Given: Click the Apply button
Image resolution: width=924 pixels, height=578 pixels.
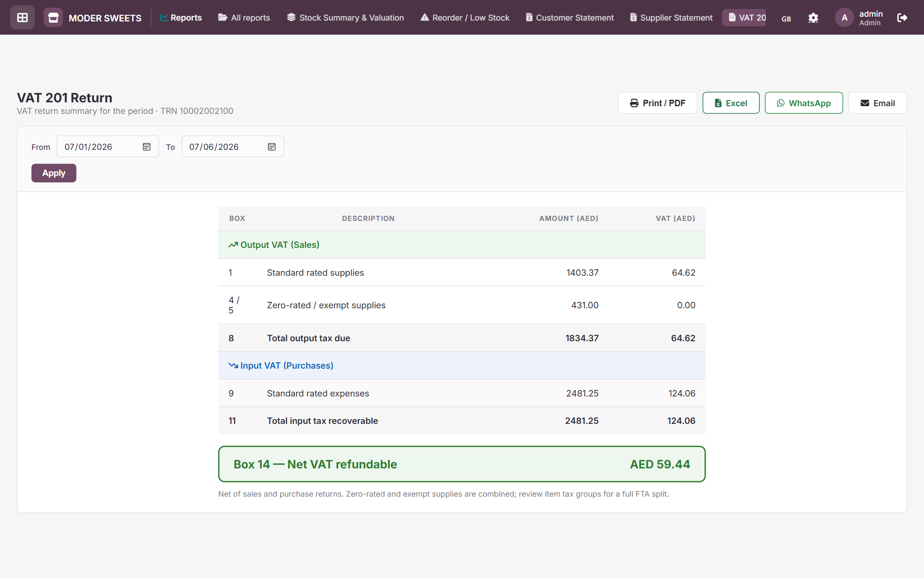Looking at the screenshot, I should pyautogui.click(x=54, y=173).
